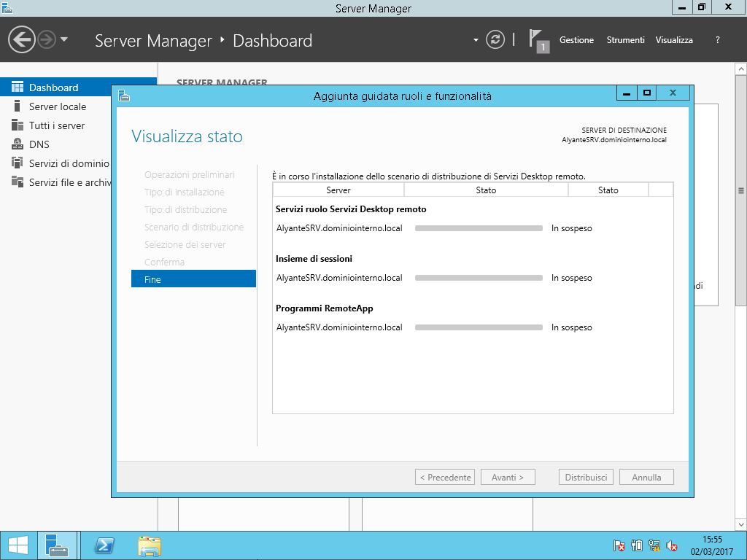Screen dimensions: 747x560
Task: Open the Start button on taskbar
Action: 18,545
